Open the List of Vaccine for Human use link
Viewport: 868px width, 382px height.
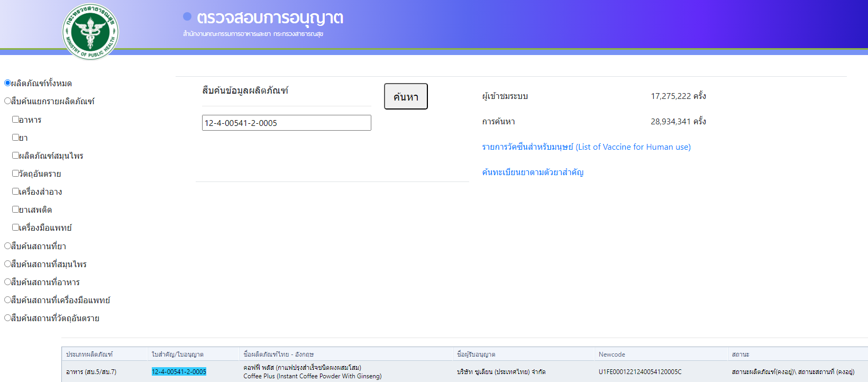[x=586, y=147]
